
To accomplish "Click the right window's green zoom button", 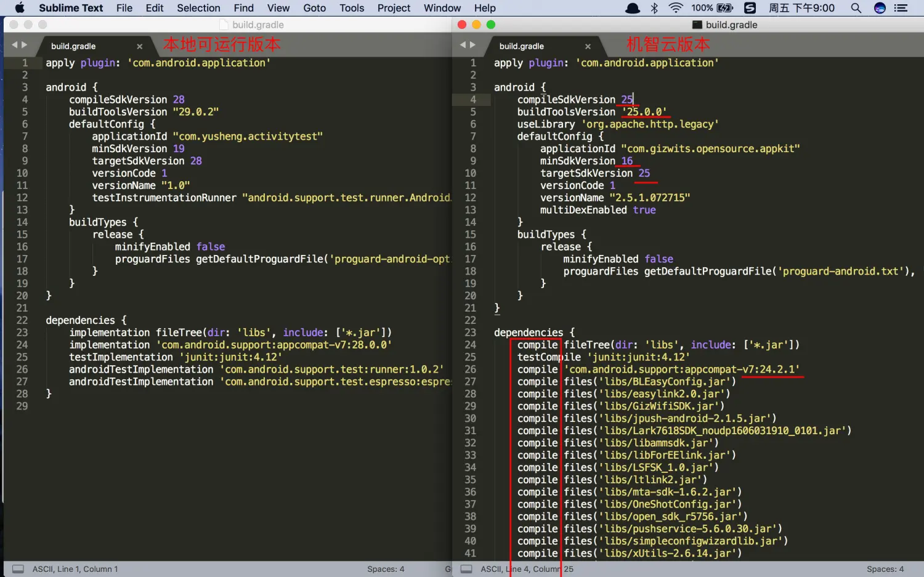I will click(x=491, y=25).
